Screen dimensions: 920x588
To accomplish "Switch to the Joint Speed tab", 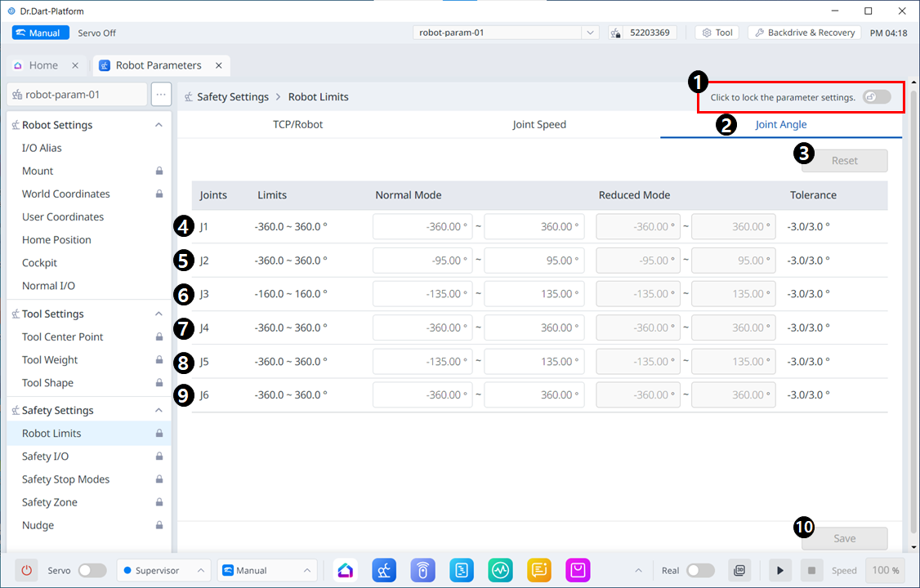I will [539, 125].
